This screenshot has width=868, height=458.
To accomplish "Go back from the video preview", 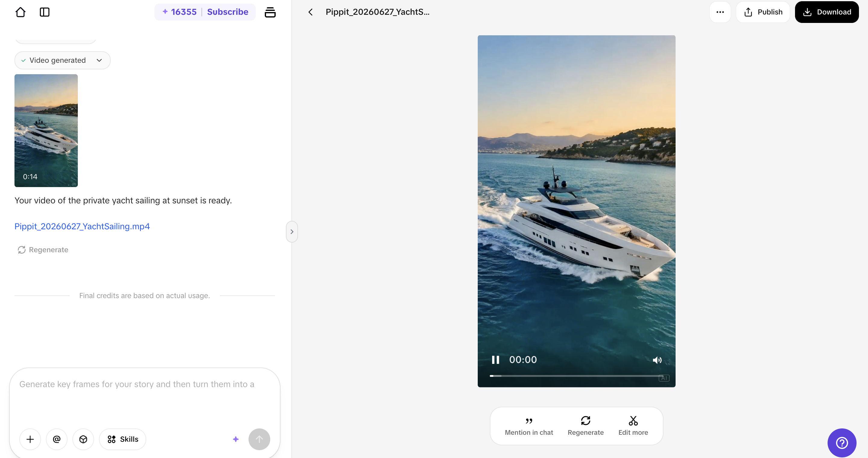I will (310, 12).
